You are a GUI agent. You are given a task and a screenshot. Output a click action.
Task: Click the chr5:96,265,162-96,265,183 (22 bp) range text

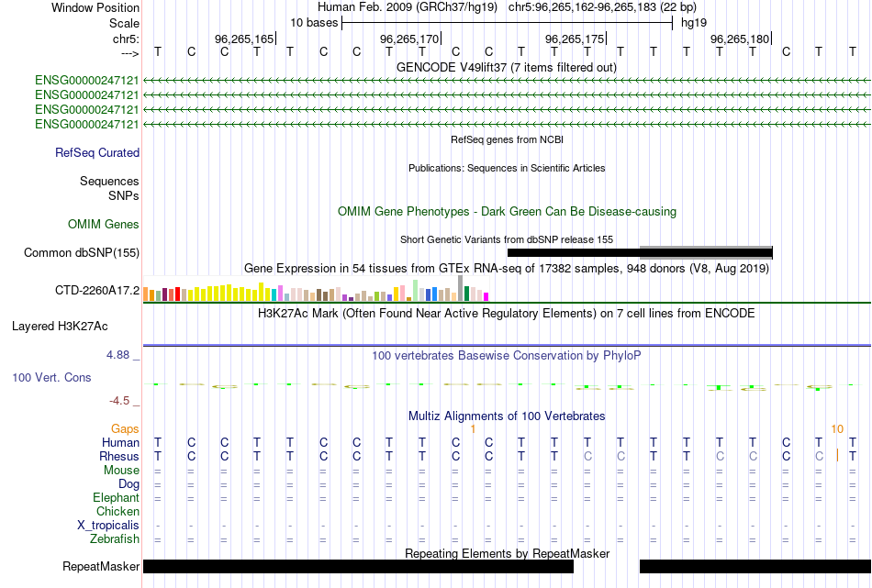click(602, 7)
